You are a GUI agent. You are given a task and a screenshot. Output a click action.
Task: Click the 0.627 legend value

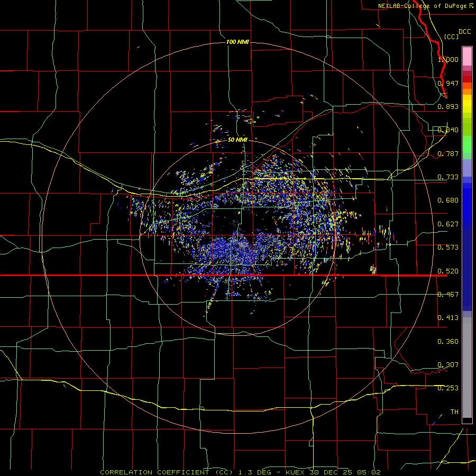(x=448, y=224)
